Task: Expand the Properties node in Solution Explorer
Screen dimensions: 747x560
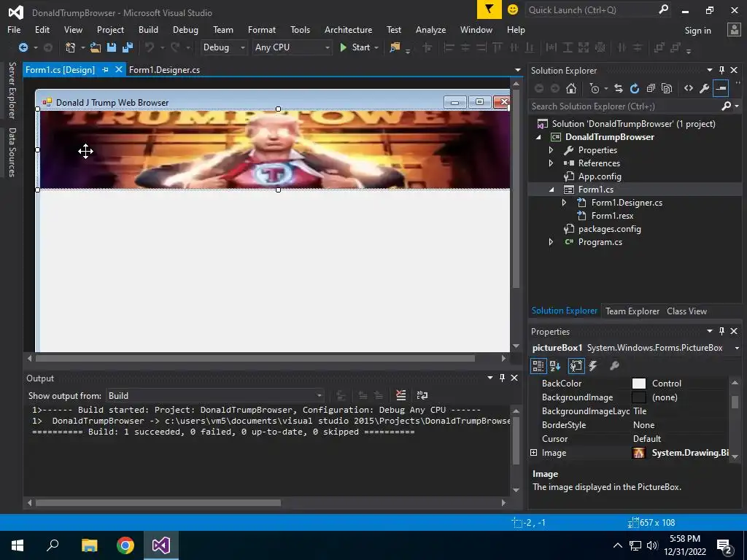Action: pyautogui.click(x=551, y=150)
